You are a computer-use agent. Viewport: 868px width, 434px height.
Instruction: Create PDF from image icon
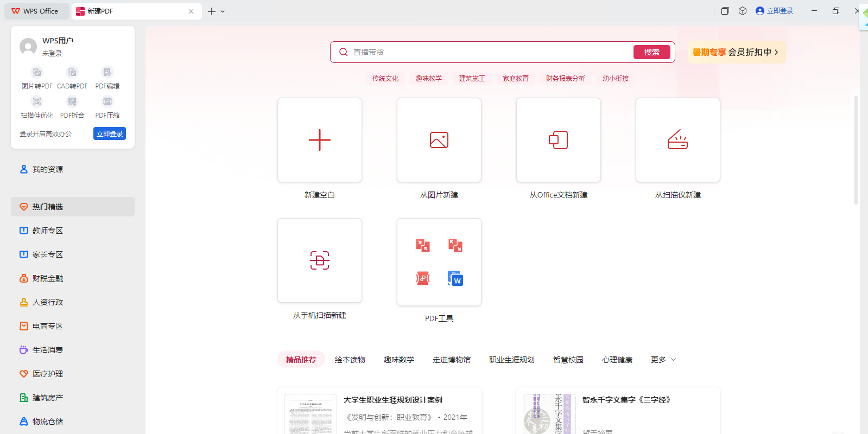click(x=439, y=140)
